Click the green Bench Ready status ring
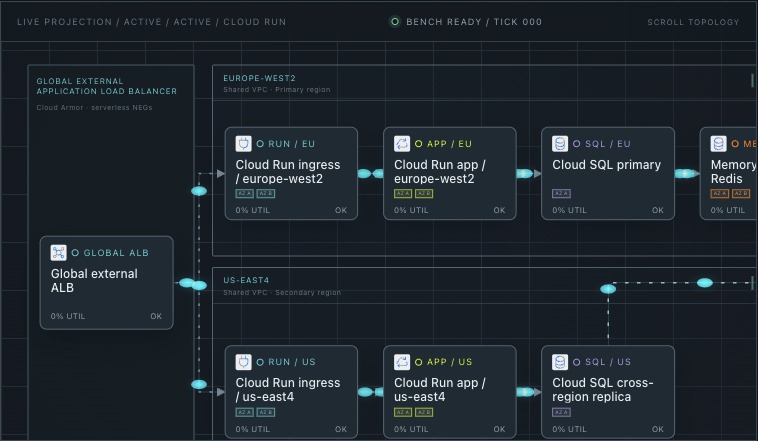This screenshot has width=758, height=441. (x=395, y=22)
